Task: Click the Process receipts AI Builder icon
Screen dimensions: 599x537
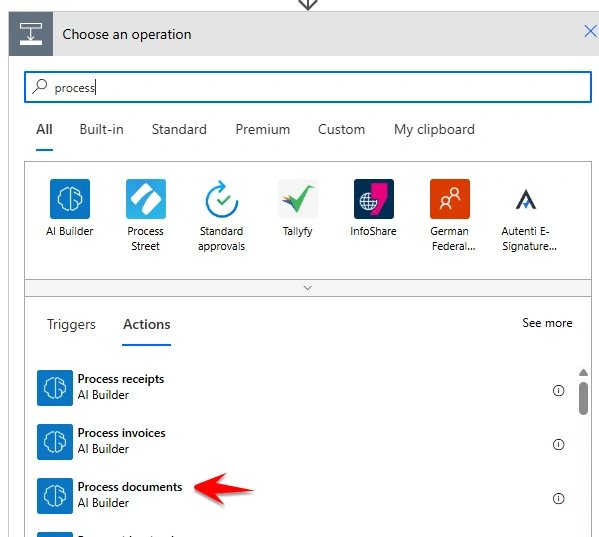Action: point(55,388)
